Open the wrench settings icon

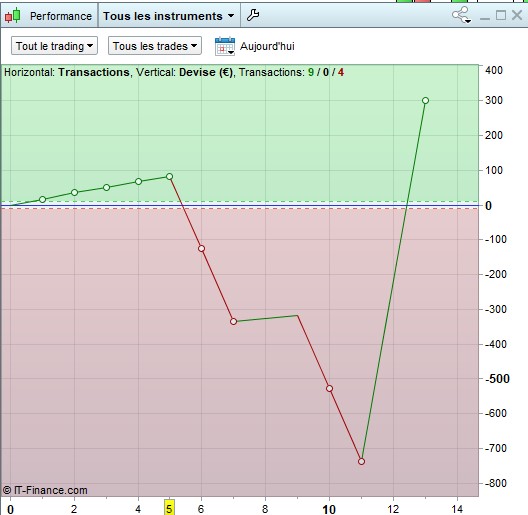253,15
